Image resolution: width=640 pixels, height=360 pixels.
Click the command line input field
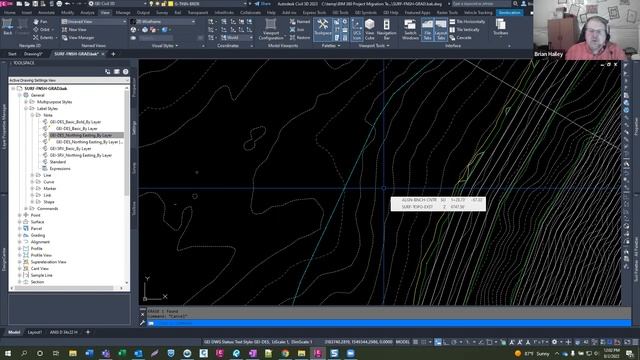click(390, 323)
